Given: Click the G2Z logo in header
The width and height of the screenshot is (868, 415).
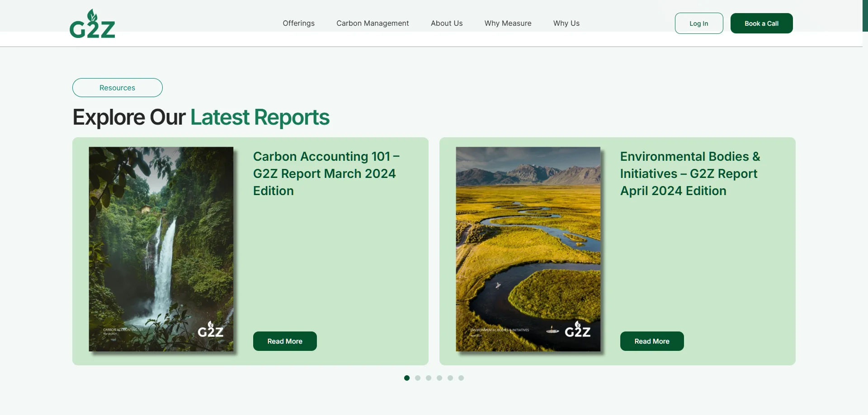Looking at the screenshot, I should (92, 24).
